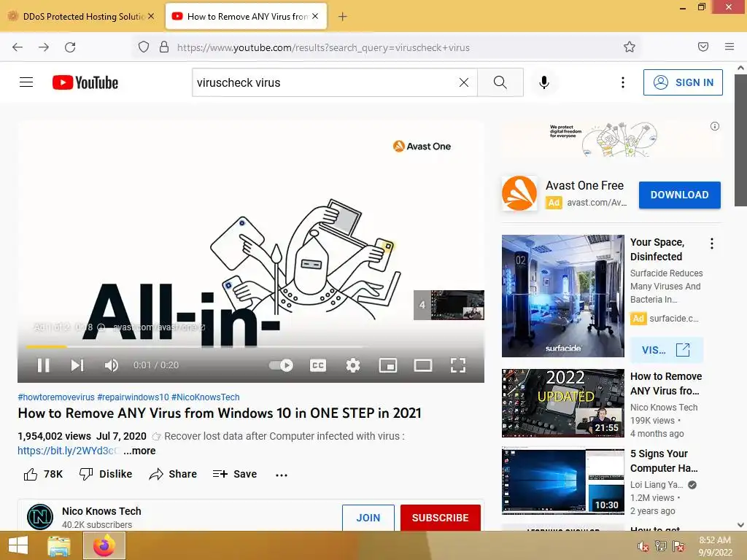Save page to Pocket

(703, 47)
